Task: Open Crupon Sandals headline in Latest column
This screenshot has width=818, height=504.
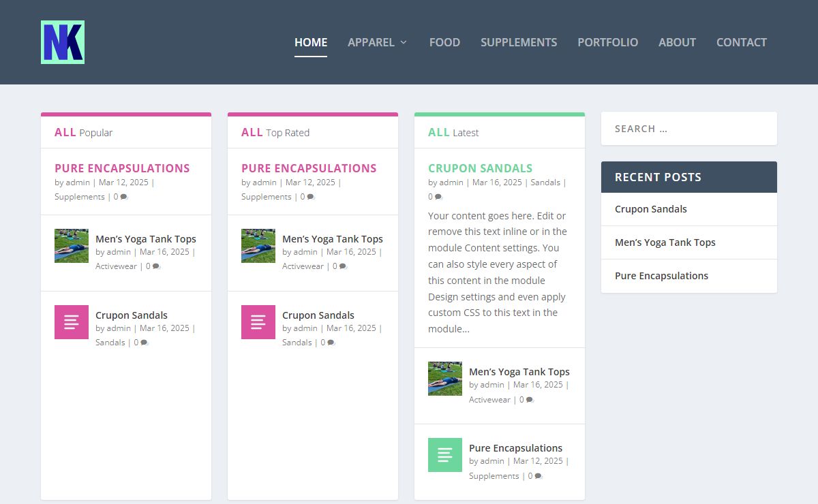Action: [481, 168]
